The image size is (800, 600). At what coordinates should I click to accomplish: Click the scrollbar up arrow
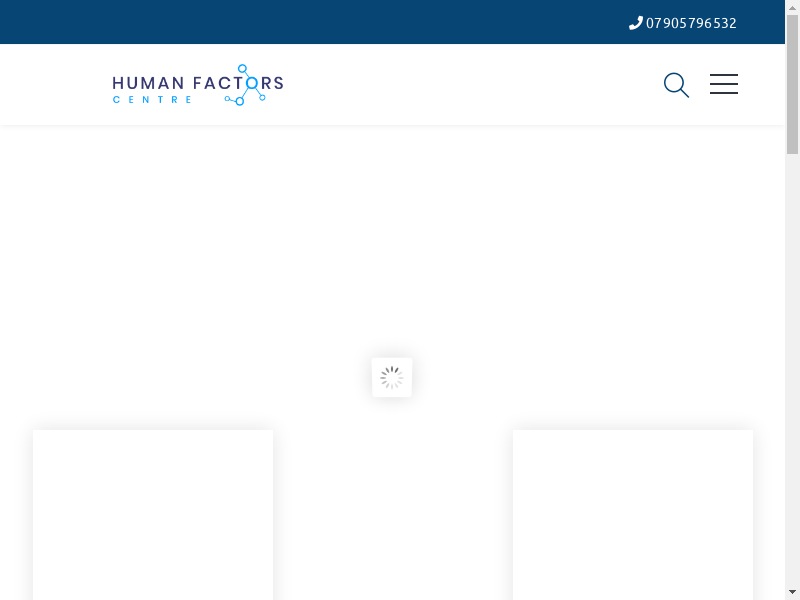tap(792, 8)
